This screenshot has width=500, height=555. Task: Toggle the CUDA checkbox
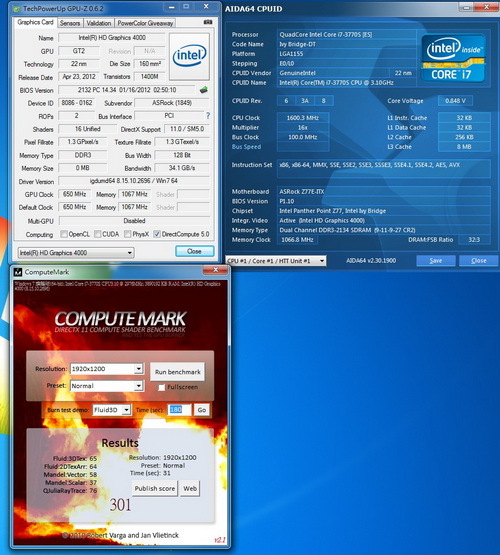(x=98, y=234)
